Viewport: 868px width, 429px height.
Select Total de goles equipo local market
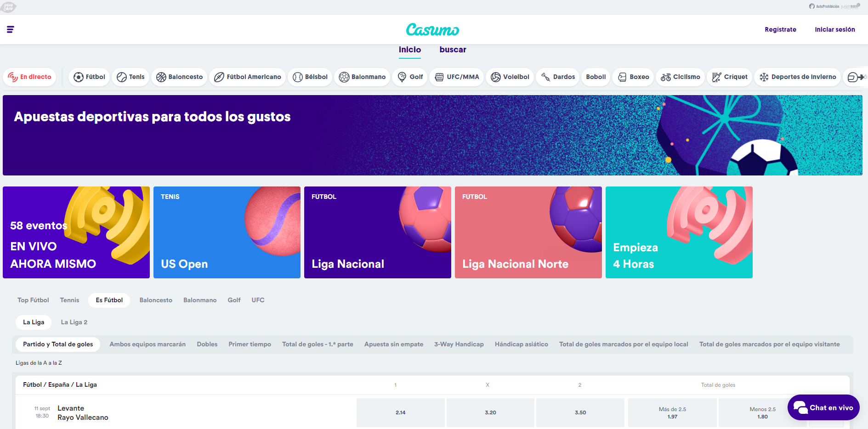tap(624, 344)
